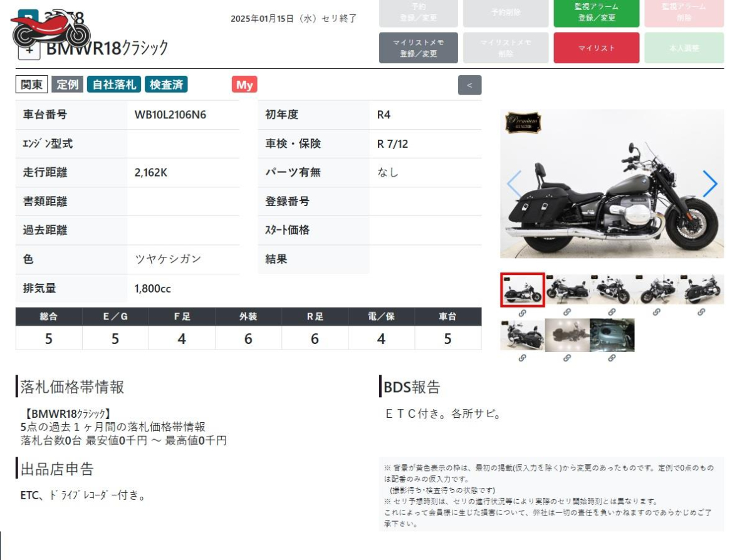This screenshot has height=560, width=752.
Task: Click the link icon under the underside photo thumbnail
Action: pyautogui.click(x=567, y=358)
